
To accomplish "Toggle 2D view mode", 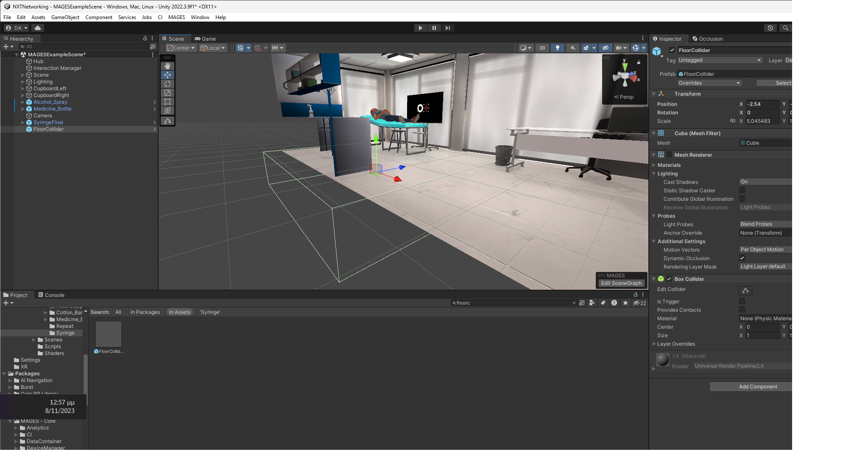I will [x=542, y=48].
